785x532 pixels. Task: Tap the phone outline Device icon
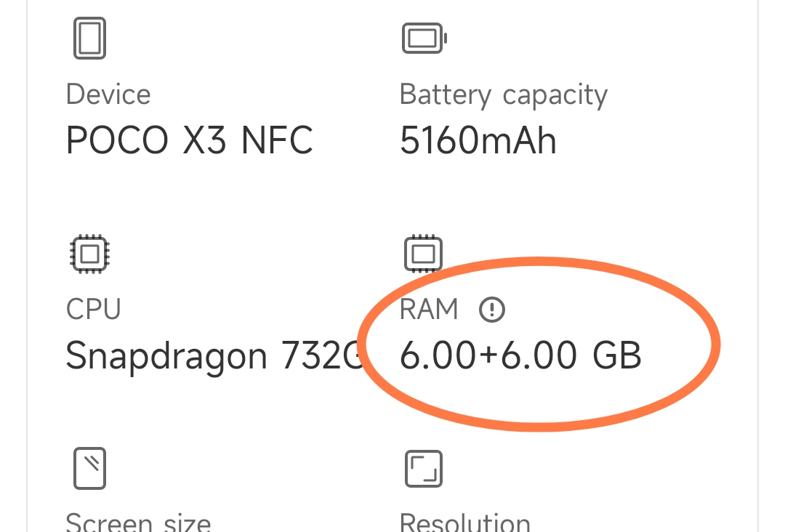(89, 38)
